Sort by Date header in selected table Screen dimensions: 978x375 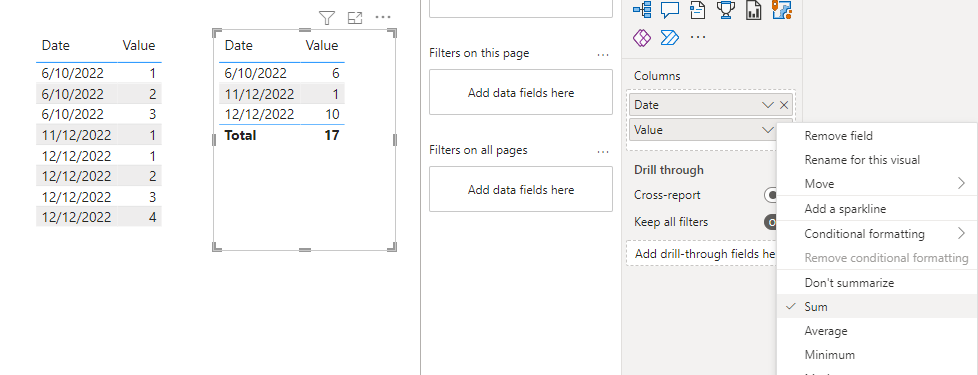238,45
